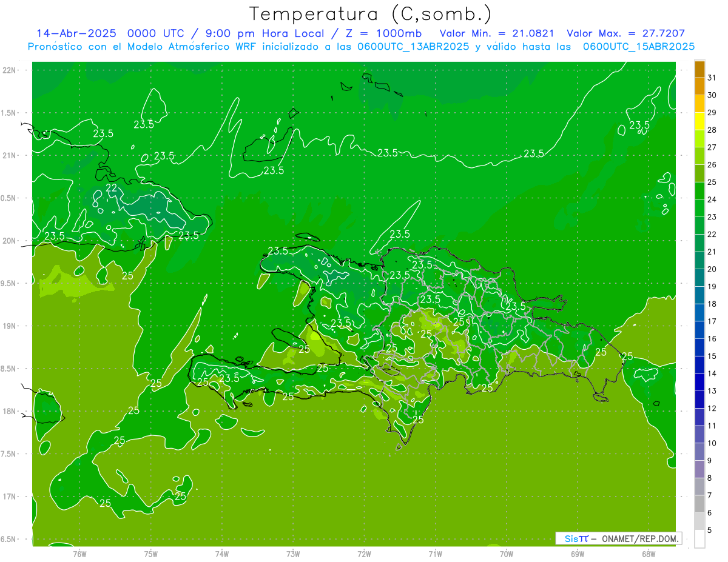728x562 pixels.
Task: Pick the purple legend swatch between 9 and 10
Action: coord(699,452)
